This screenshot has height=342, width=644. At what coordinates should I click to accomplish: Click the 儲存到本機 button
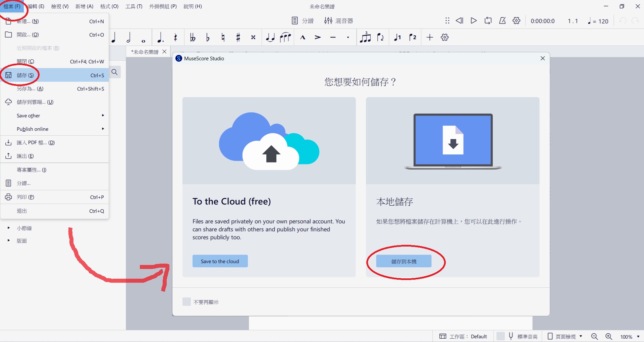click(x=404, y=261)
